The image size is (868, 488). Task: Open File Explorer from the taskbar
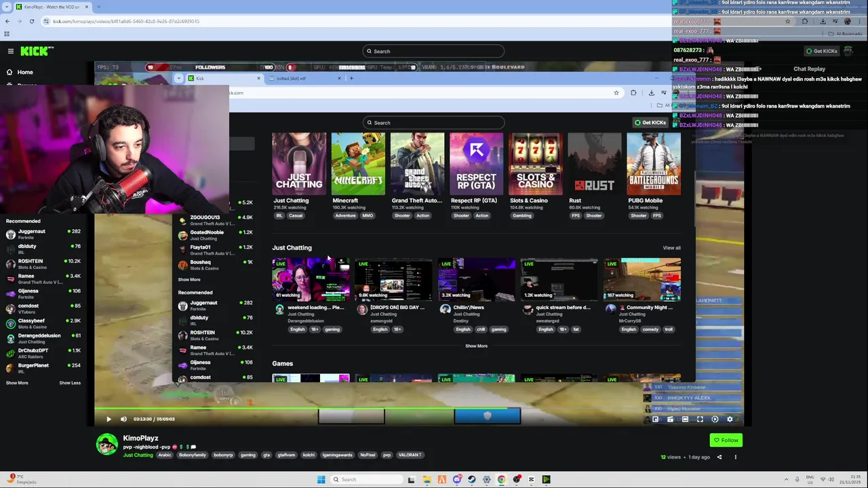tap(427, 479)
